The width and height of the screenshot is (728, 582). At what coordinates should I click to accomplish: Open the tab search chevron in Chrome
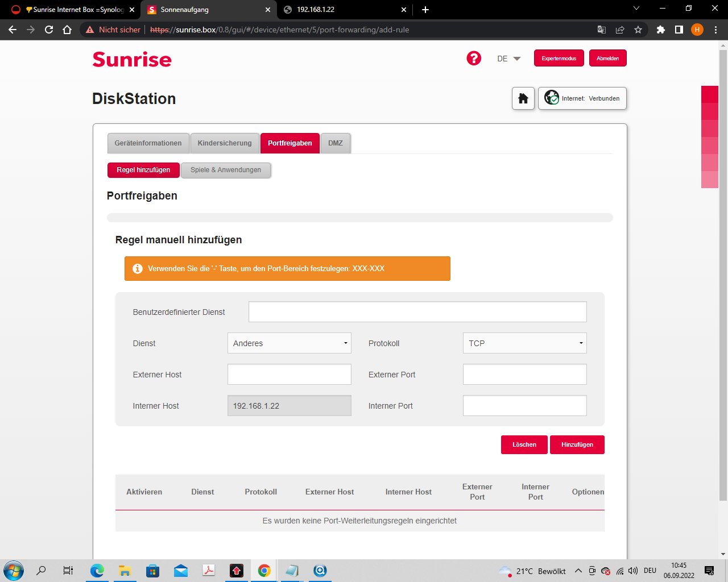coord(636,9)
